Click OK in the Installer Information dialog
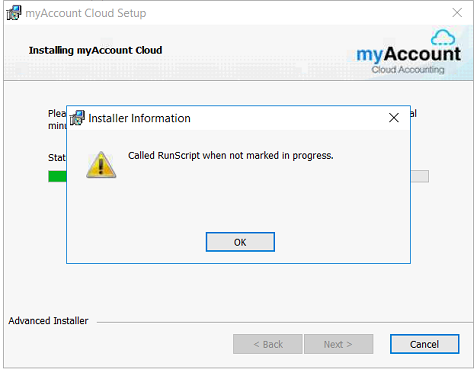 pyautogui.click(x=240, y=242)
